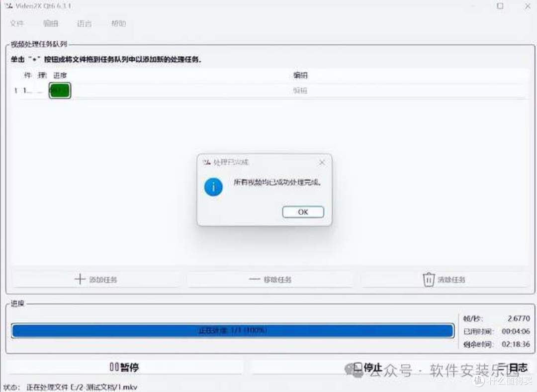Click the 编辑 column header
Screen dimensions: 537x392
[x=300, y=75]
